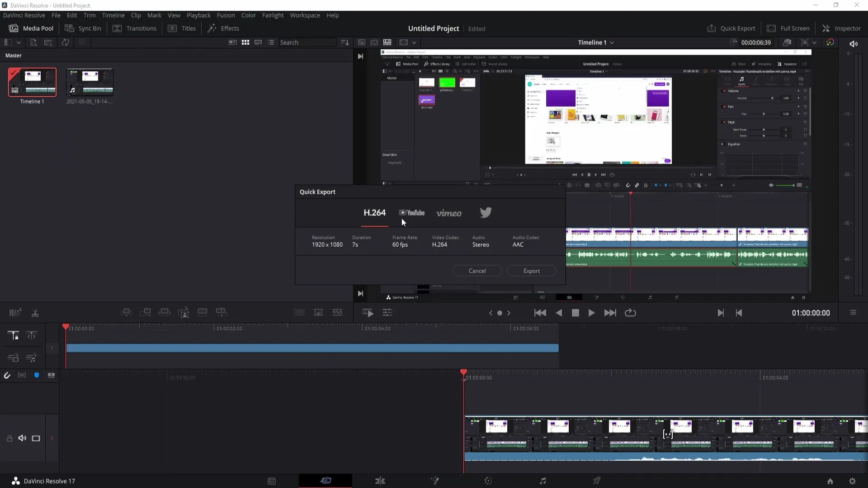868x488 pixels.
Task: Click the Razor/Blade edit tool icon
Action: click(x=34, y=313)
